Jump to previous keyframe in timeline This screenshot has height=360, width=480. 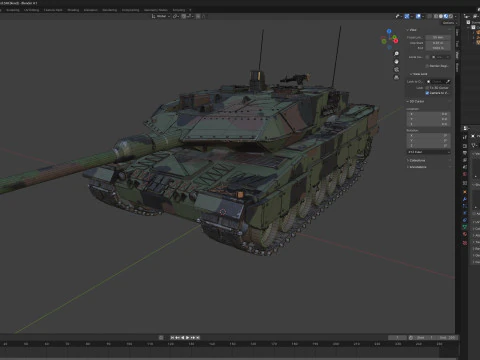[x=177, y=337]
